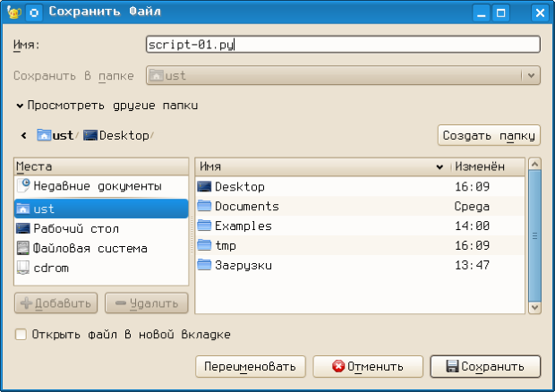Click the window menu icon in title bar
The image size is (555, 392).
point(14,13)
